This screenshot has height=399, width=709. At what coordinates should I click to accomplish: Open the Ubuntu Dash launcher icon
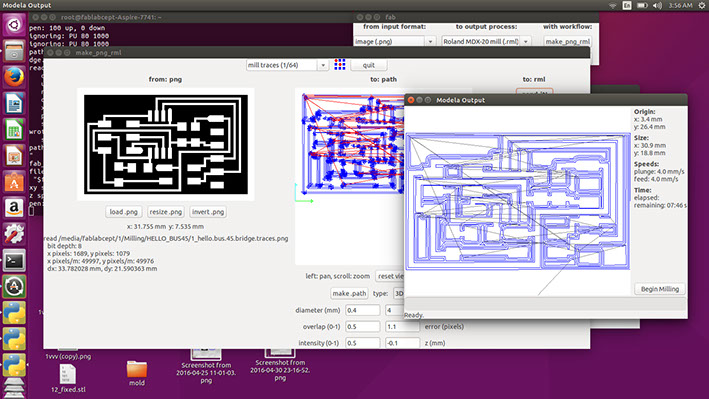click(x=14, y=24)
